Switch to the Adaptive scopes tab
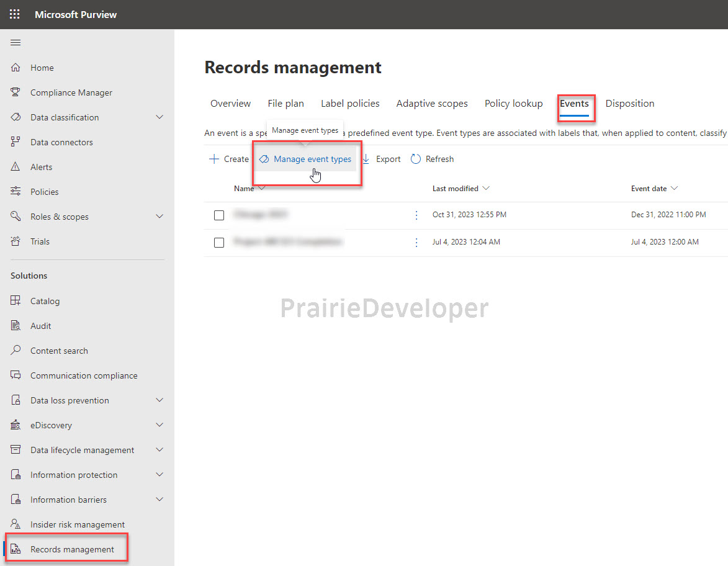 [x=432, y=103]
